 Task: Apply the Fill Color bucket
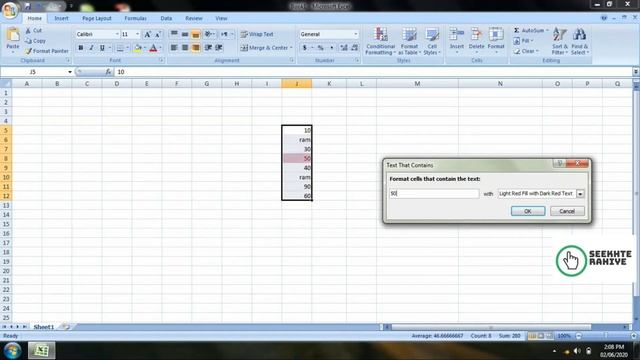(138, 48)
